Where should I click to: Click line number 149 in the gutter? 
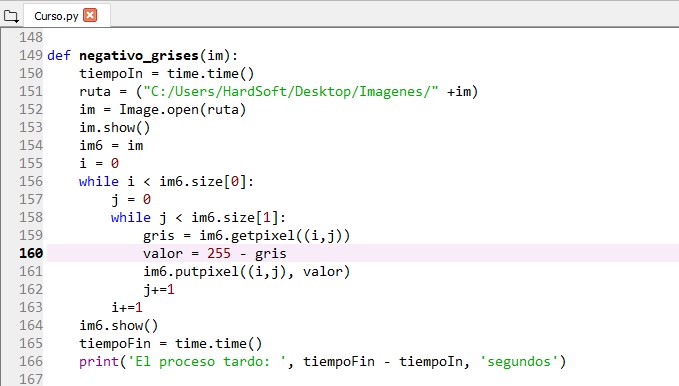click(31, 55)
